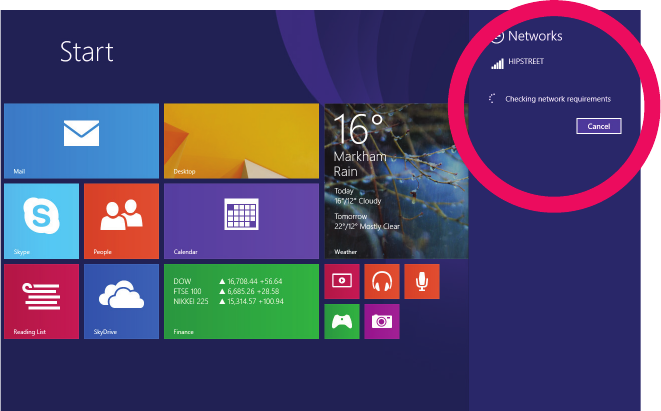Click the DOW row in Finance
Screen dimensions: 661x411
[228, 281]
